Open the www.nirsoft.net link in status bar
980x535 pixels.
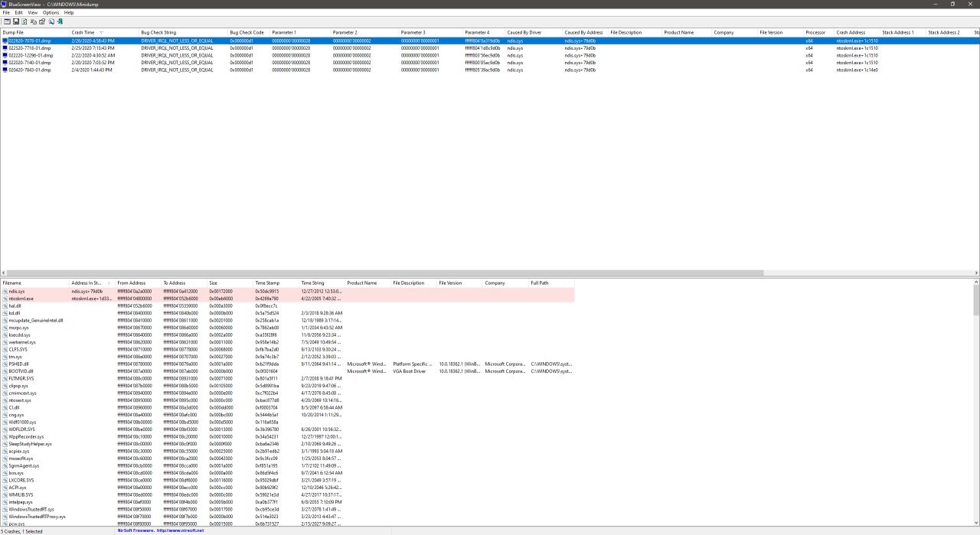click(x=180, y=530)
